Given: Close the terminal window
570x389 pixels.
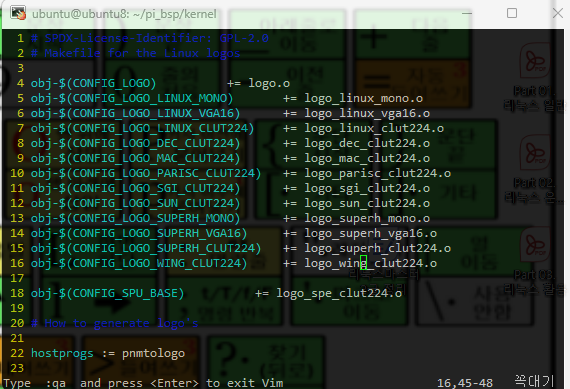Looking at the screenshot, I should [x=557, y=13].
